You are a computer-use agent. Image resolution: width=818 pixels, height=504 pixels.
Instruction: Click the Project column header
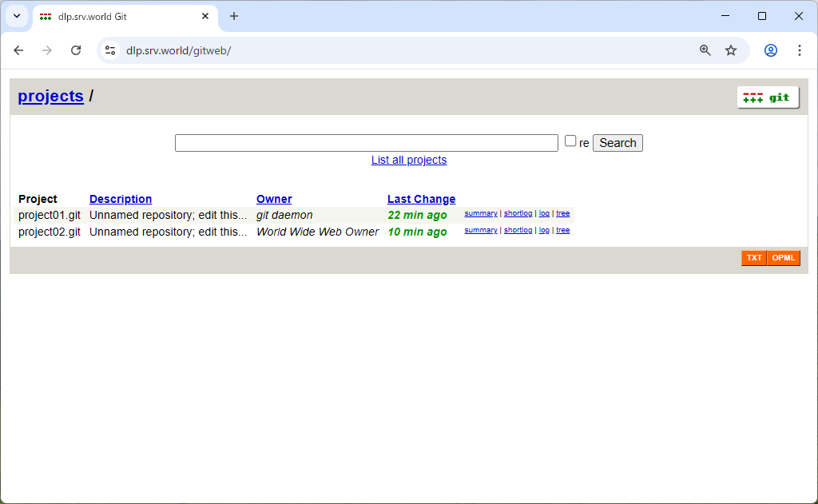(x=38, y=200)
